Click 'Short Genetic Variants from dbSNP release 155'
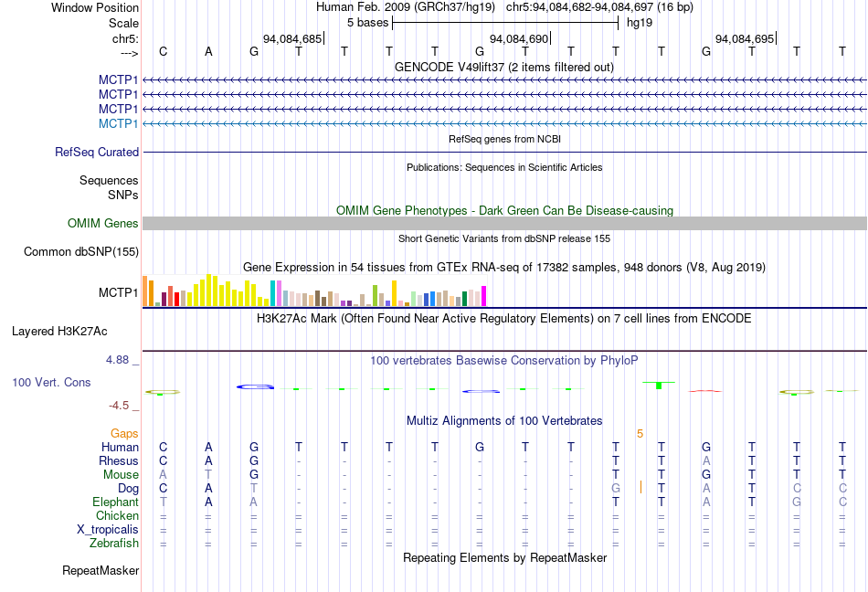This screenshot has height=592, width=868. point(504,238)
